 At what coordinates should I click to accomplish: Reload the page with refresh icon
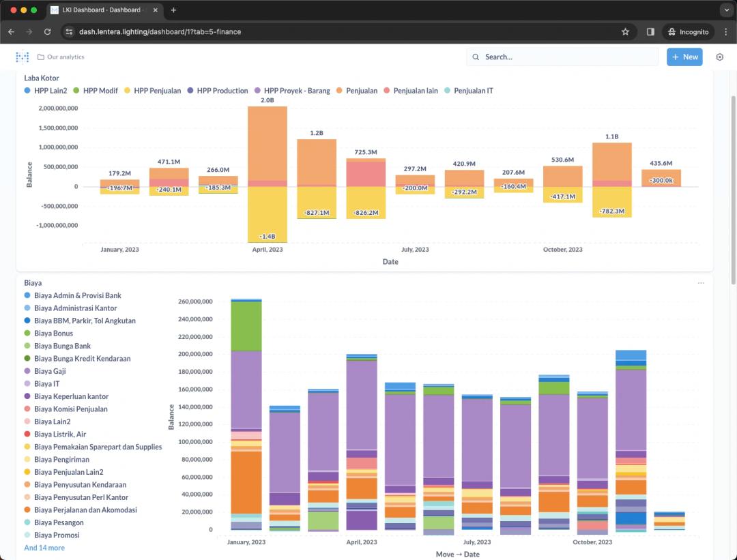point(47,32)
